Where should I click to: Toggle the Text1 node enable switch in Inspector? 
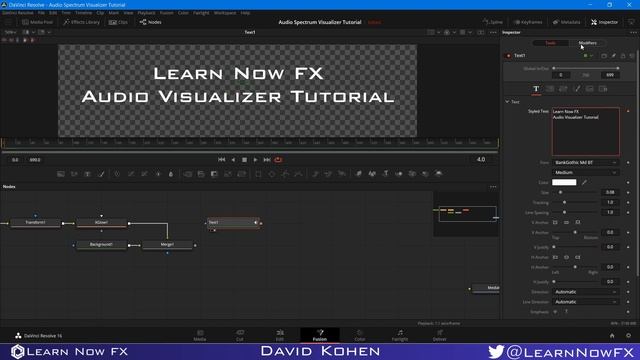[x=508, y=56]
